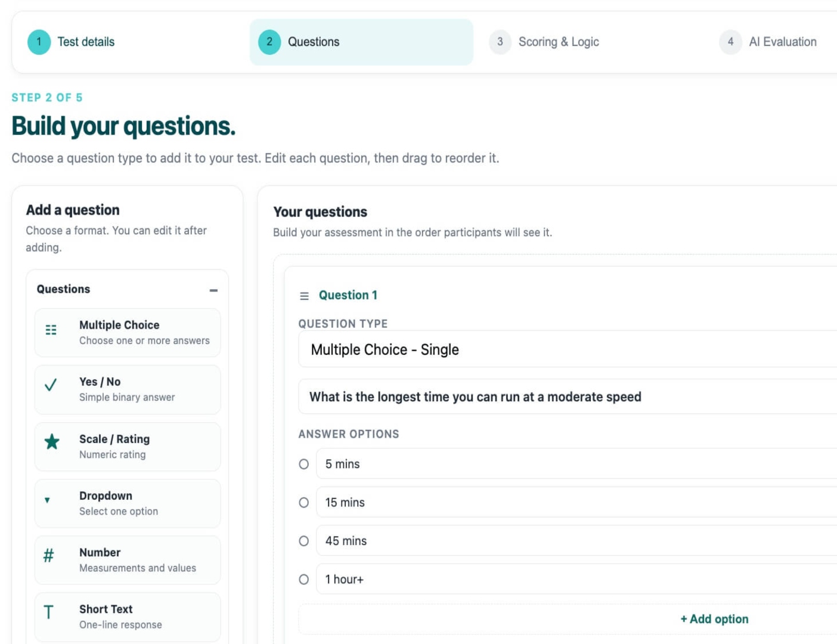The width and height of the screenshot is (837, 644).
Task: Click the 'ANSWER OPTIONS' label
Action: [349, 434]
